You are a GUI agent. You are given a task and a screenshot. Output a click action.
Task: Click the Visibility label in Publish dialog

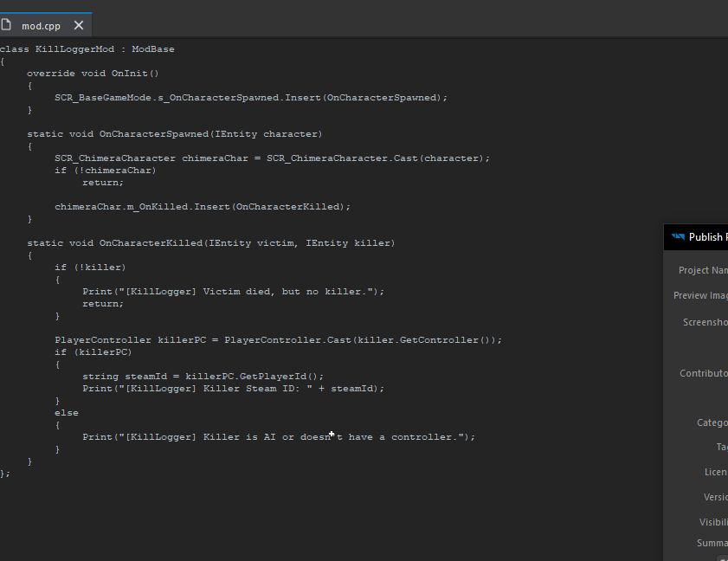pos(712,522)
